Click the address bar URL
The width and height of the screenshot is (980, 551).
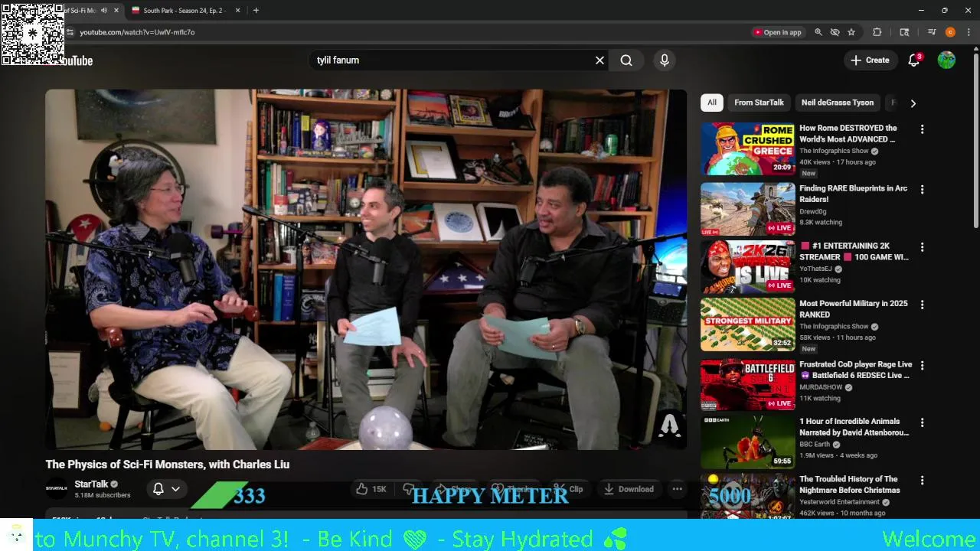coord(137,32)
